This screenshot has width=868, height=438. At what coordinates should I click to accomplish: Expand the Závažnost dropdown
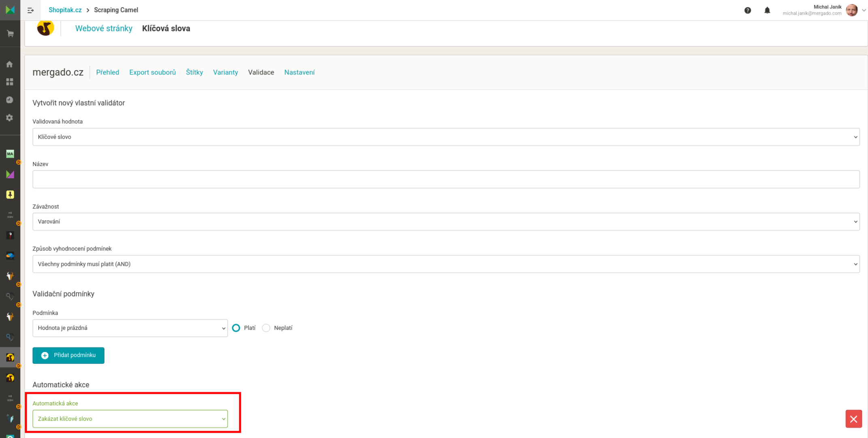pos(446,222)
